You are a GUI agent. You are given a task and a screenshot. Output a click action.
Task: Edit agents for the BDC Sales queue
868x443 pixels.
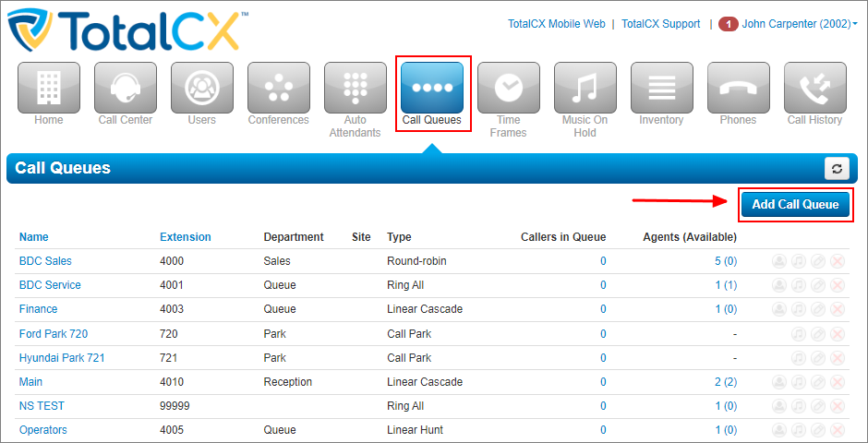pos(779,261)
